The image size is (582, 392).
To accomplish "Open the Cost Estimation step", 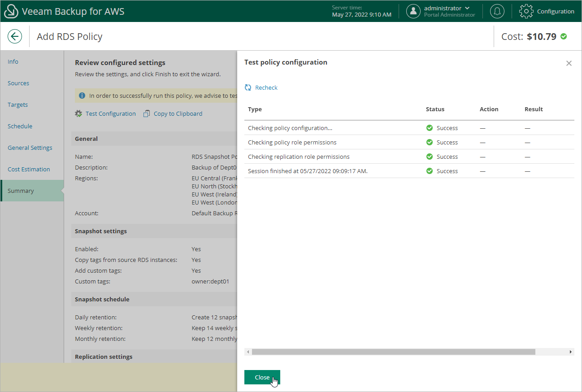I will tap(29, 169).
